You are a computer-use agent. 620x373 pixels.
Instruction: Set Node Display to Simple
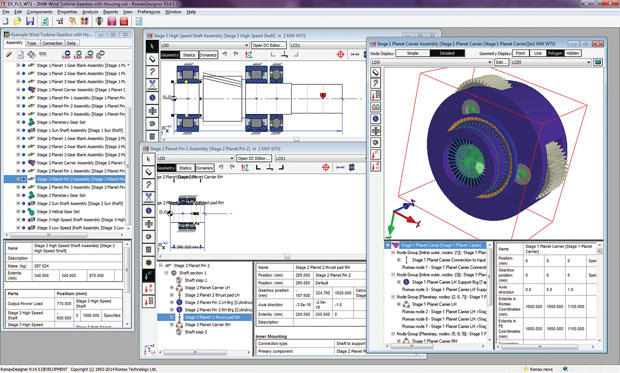click(x=412, y=53)
